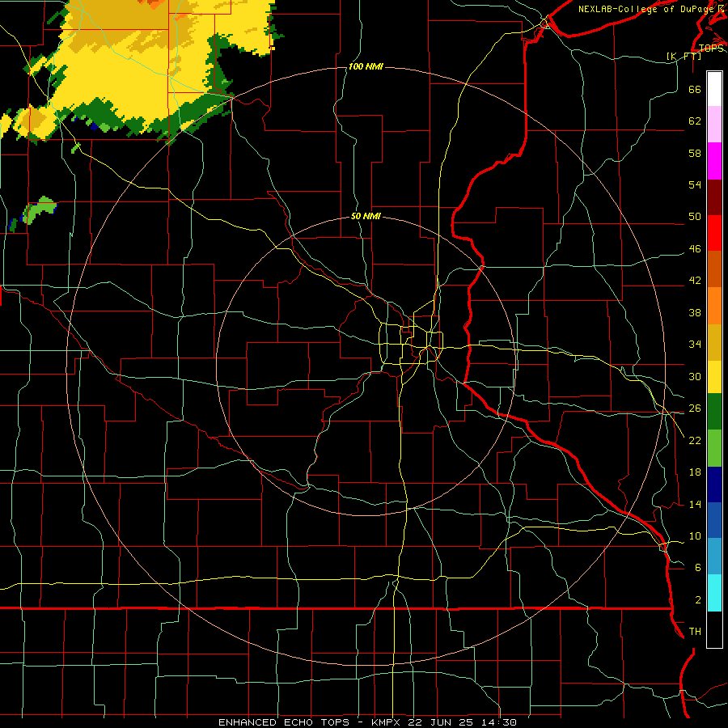Click the "22" legend value
The height and width of the screenshot is (728, 728).
(695, 440)
